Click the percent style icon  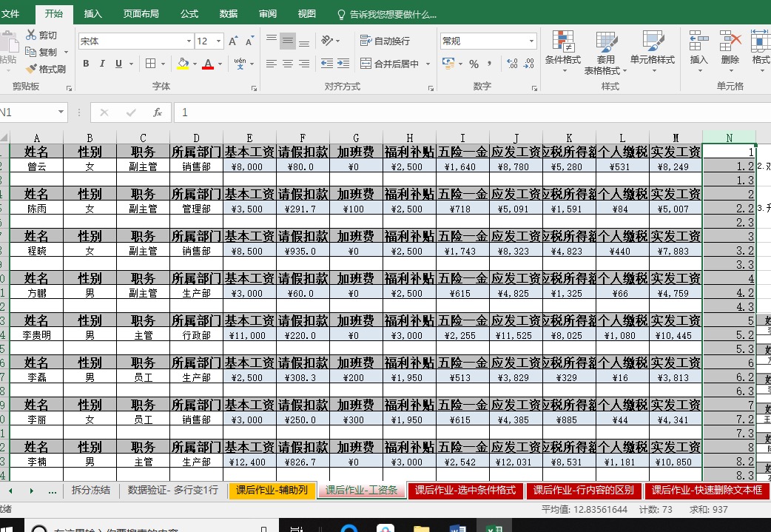(474, 64)
